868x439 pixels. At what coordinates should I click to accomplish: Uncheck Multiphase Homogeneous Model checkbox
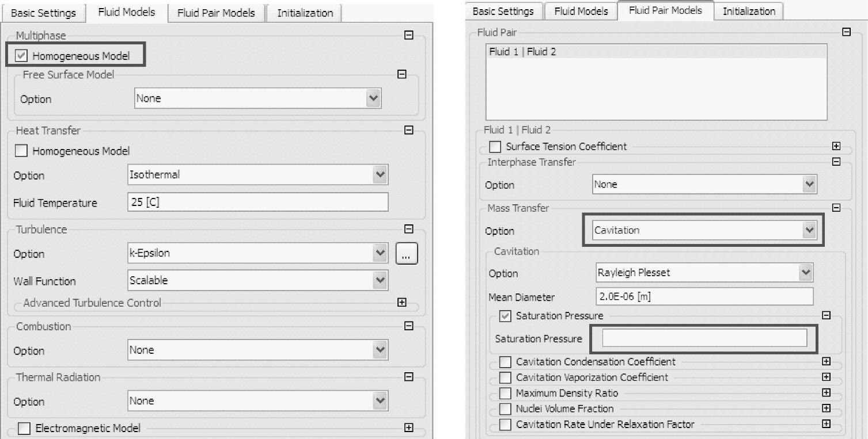(21, 56)
